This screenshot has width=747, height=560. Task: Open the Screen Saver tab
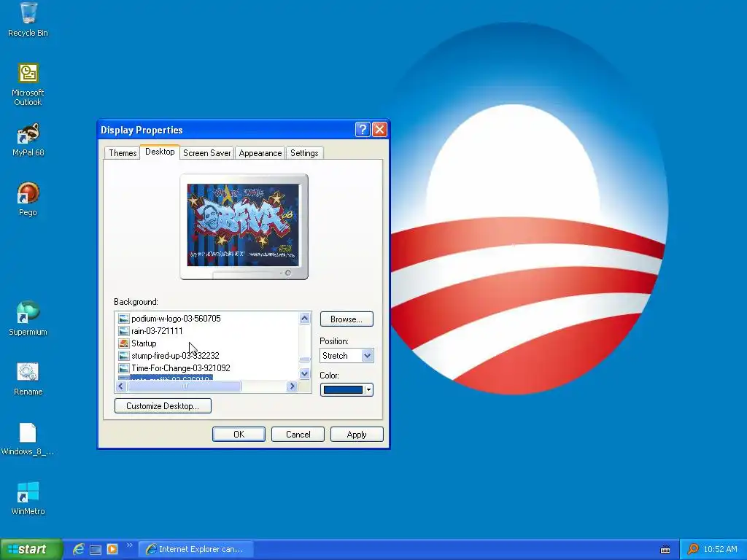206,153
